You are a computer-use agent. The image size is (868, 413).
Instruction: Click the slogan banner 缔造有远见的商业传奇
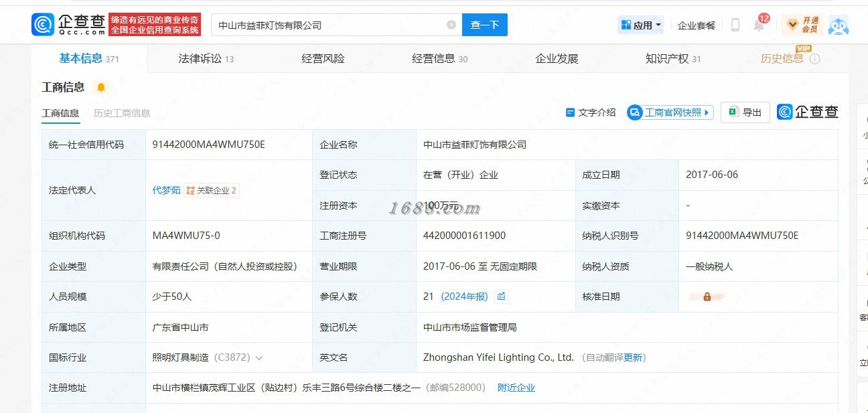point(155,25)
